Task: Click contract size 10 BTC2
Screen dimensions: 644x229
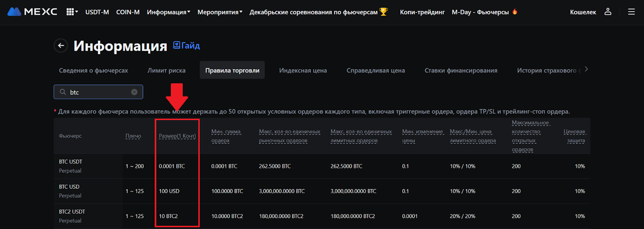Action: pos(168,216)
